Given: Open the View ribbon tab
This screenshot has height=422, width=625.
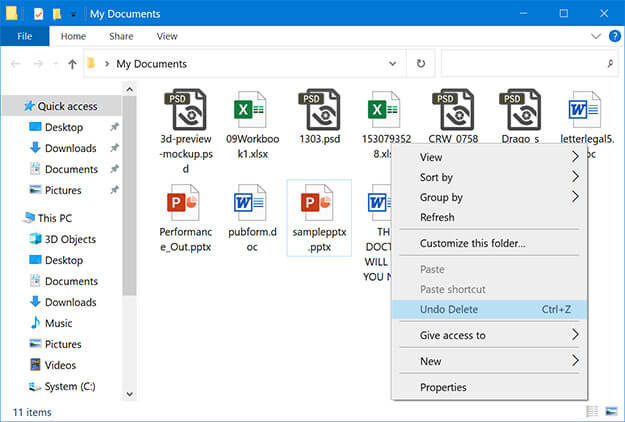Looking at the screenshot, I should 167,36.
